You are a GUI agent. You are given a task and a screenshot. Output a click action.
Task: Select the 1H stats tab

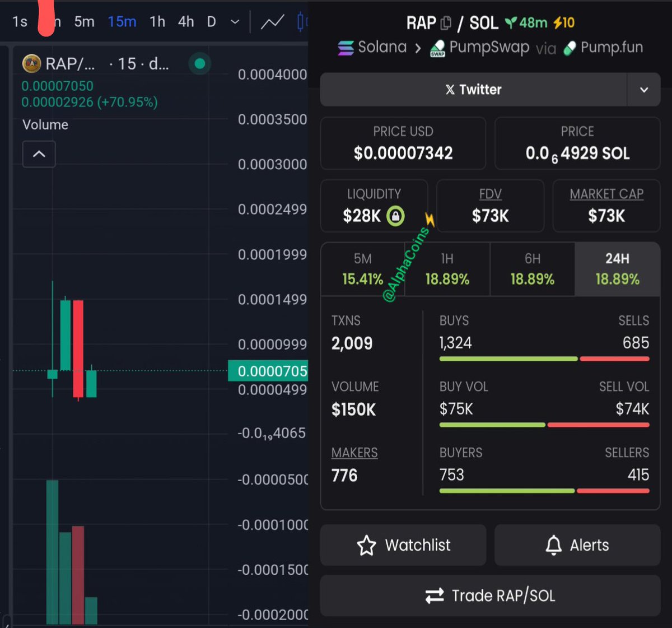coord(447,269)
